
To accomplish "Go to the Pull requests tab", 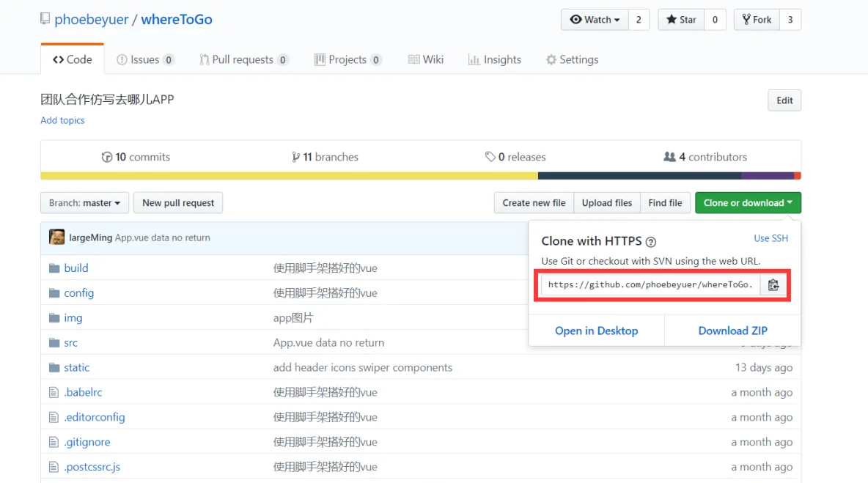I will click(x=244, y=59).
